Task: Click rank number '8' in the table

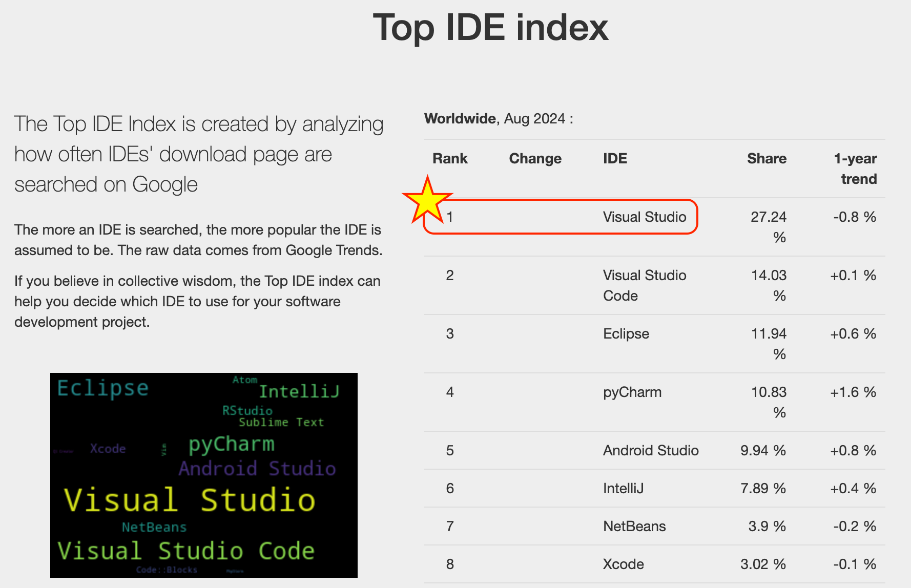Action: (x=450, y=564)
